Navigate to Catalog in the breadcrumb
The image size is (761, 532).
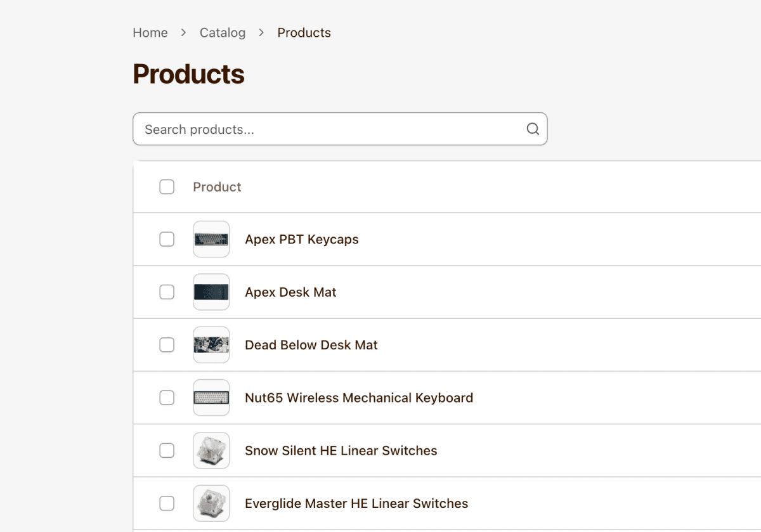(x=223, y=32)
